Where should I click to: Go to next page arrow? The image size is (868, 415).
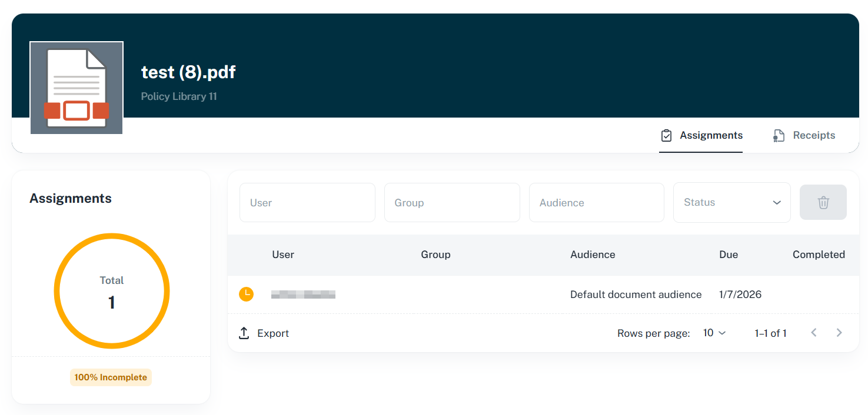coord(839,333)
